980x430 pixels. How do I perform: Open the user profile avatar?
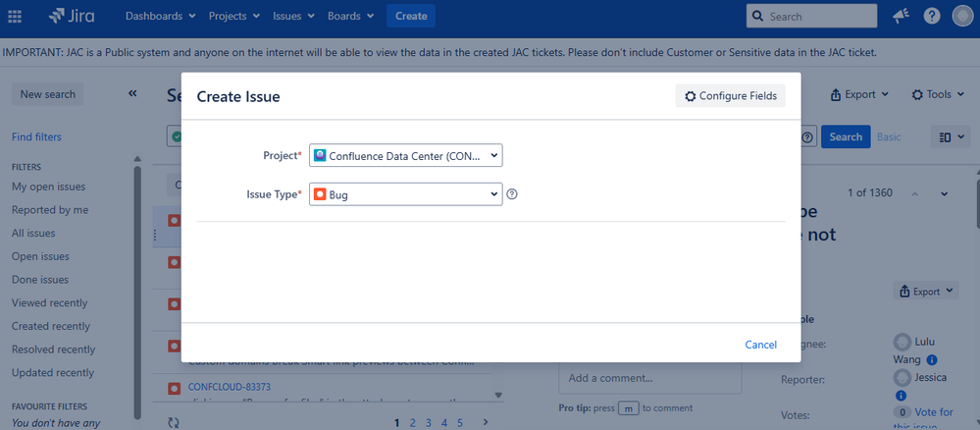[962, 17]
